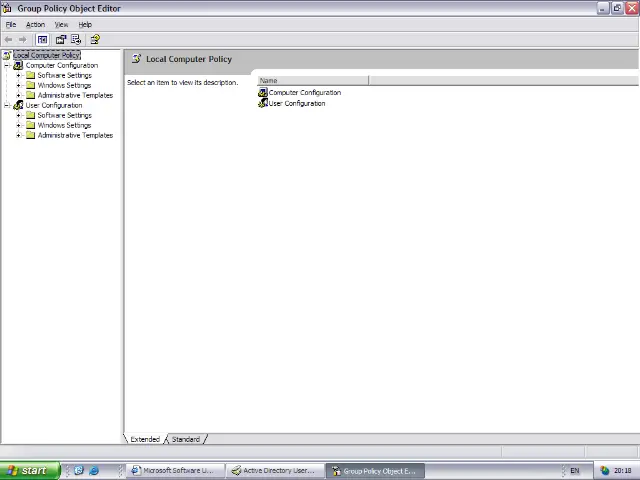The width and height of the screenshot is (640, 480).
Task: Open Properties from the toolbar icon
Action: 61,40
